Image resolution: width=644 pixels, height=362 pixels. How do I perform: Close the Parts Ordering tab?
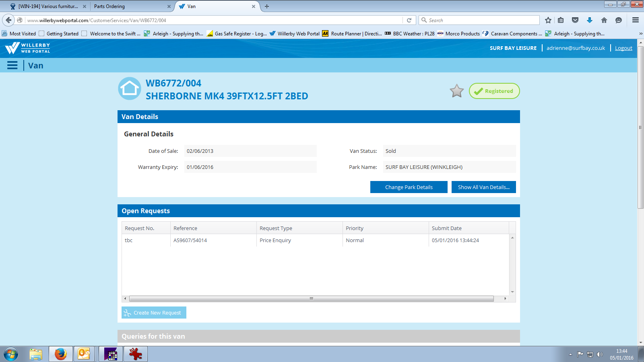(169, 6)
